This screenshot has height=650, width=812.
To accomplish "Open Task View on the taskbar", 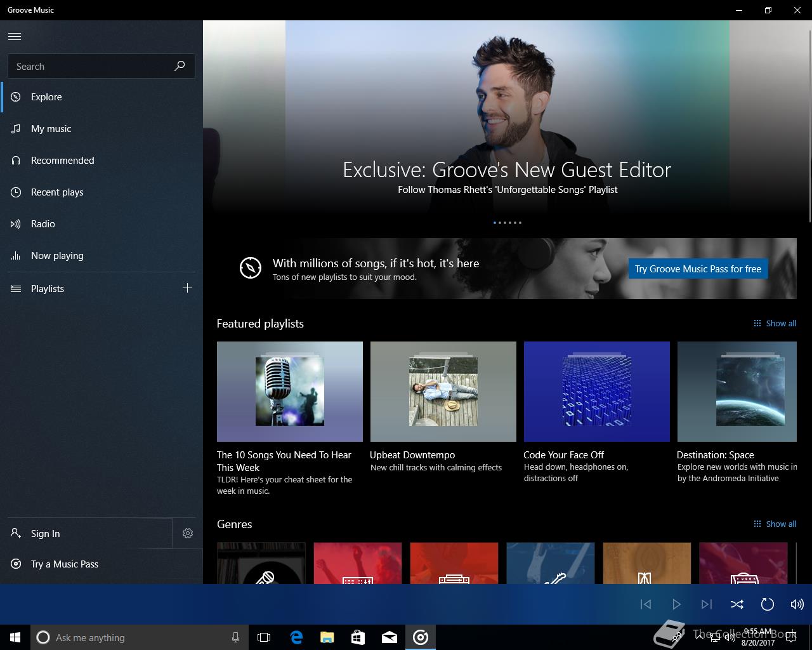I will (264, 637).
